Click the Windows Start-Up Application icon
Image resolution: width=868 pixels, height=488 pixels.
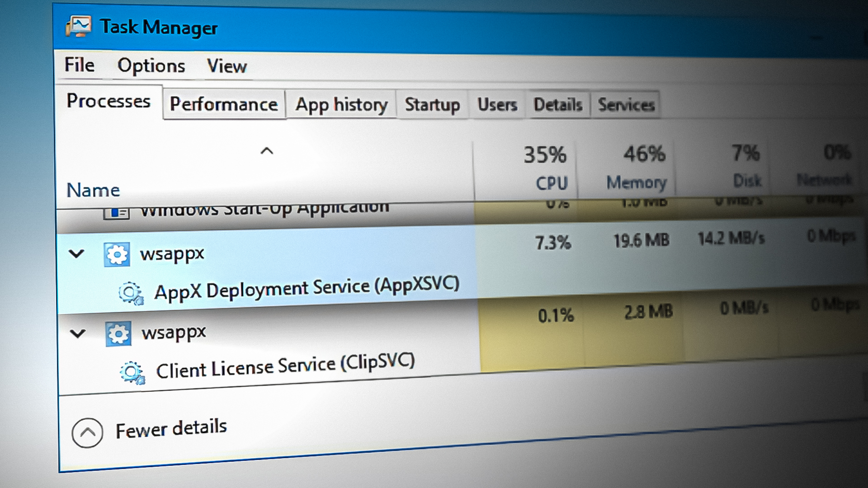point(117,212)
